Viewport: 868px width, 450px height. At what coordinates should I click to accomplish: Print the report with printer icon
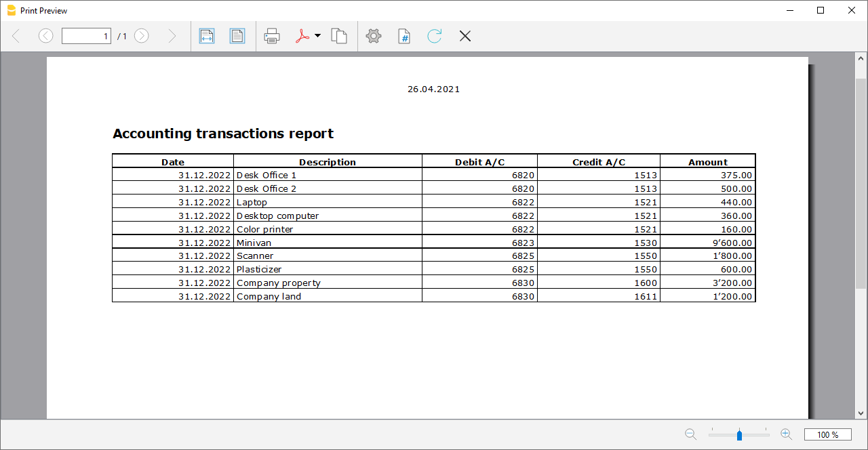click(x=272, y=36)
